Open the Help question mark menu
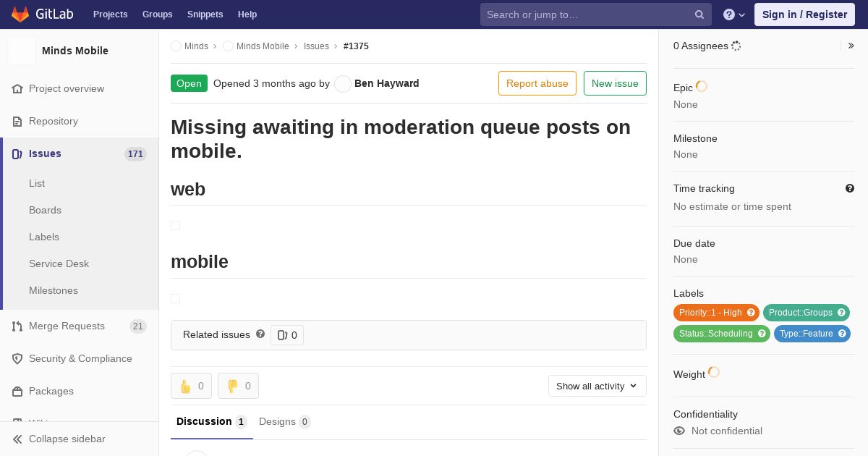 point(734,14)
